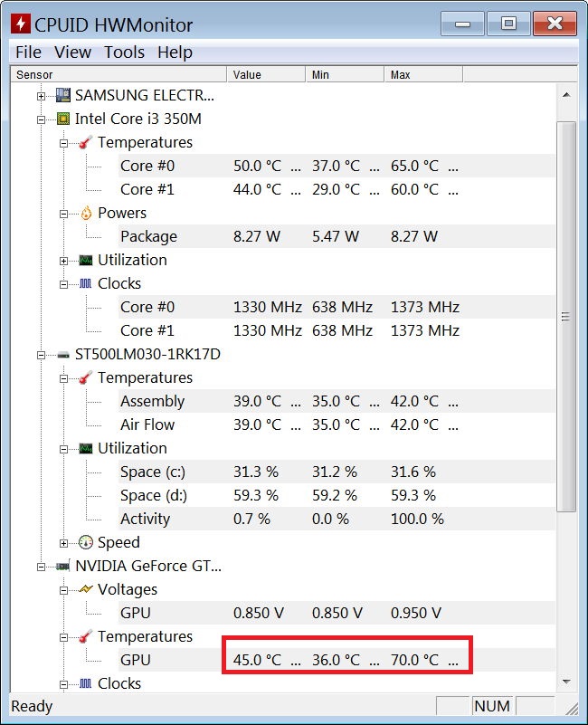The width and height of the screenshot is (588, 725).
Task: Select the Space (c:) row
Action: click(337, 472)
